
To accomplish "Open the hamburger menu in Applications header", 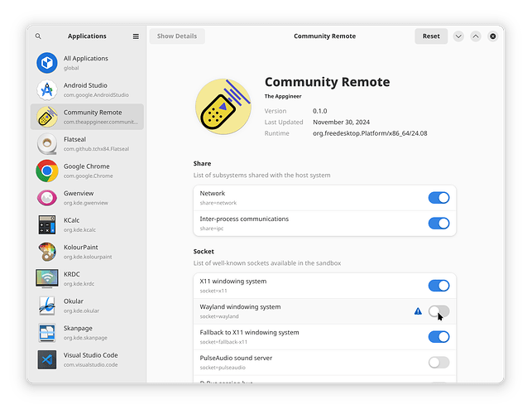I will click(136, 36).
